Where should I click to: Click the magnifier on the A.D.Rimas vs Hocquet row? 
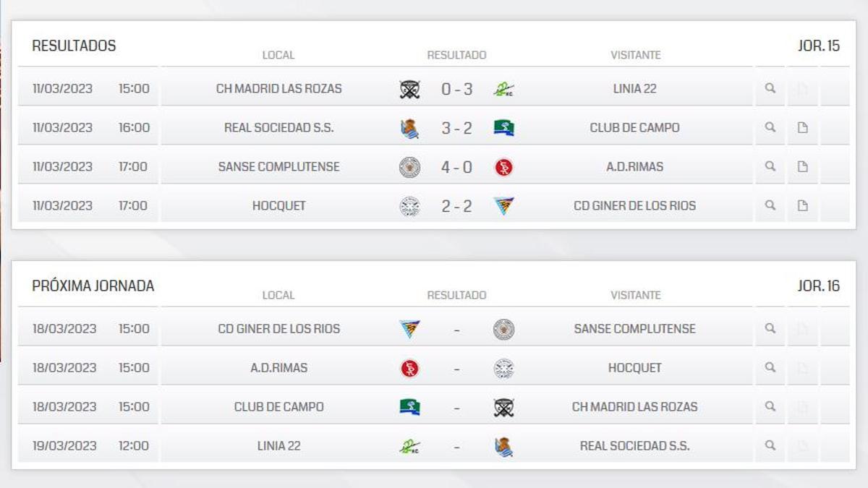[770, 367]
